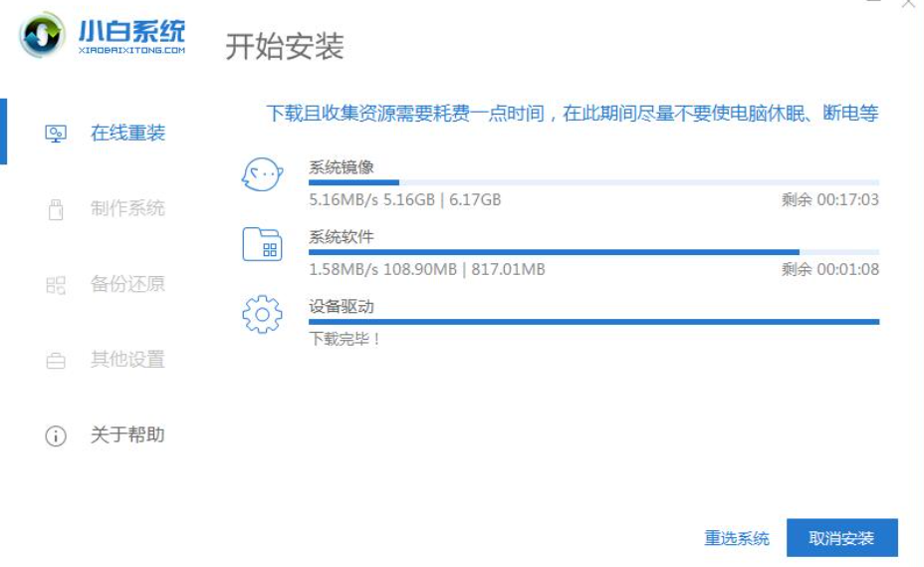This screenshot has height=567, width=924.
Task: Click the 取消安装 button
Action: [842, 537]
